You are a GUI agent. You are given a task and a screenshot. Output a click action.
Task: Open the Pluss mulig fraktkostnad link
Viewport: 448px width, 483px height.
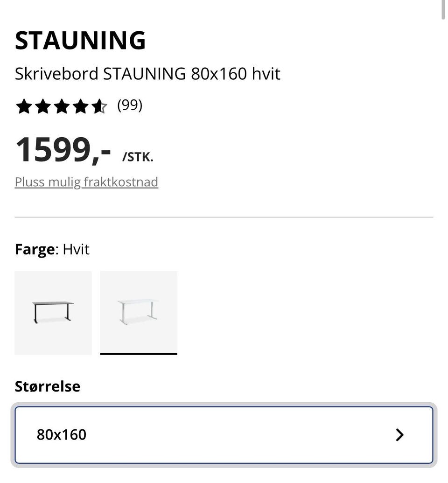pos(87,182)
